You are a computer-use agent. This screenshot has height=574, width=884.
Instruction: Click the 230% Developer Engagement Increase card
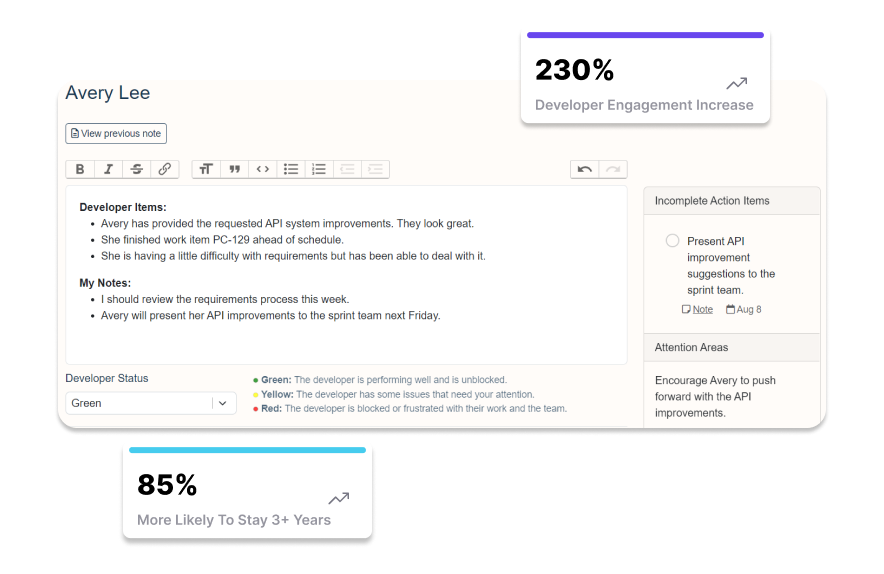click(x=645, y=77)
